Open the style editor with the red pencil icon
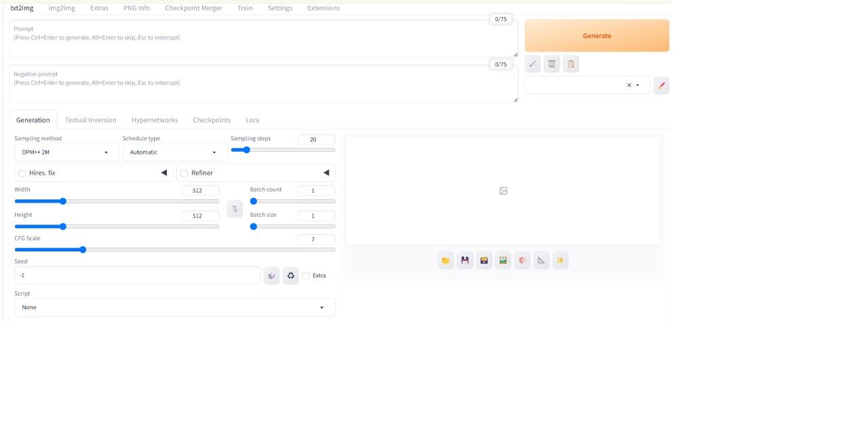 tap(661, 85)
